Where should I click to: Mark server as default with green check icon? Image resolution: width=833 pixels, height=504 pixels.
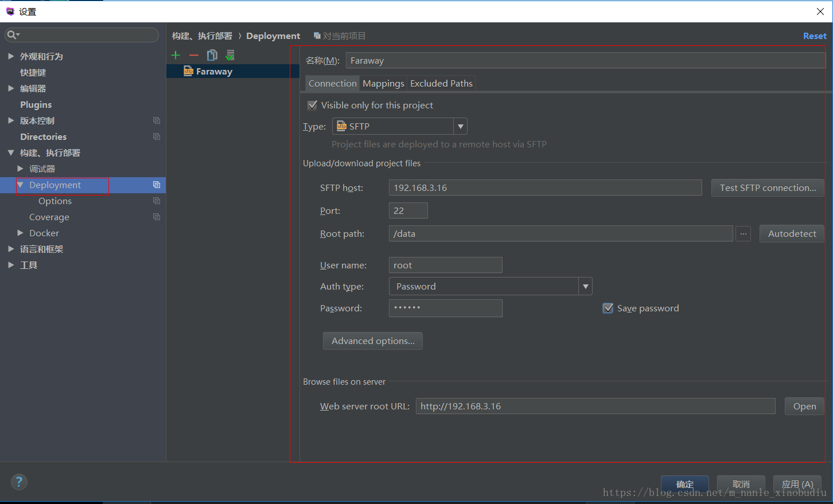click(230, 55)
